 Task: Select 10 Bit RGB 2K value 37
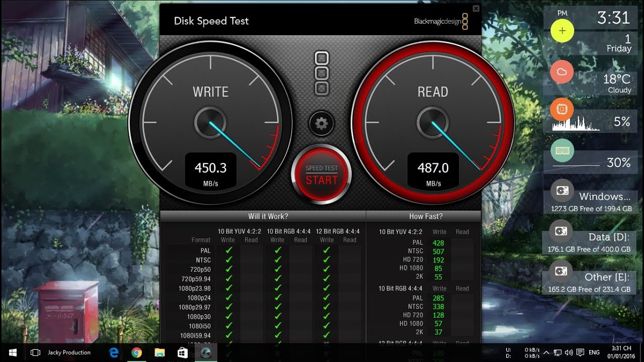pyautogui.click(x=438, y=332)
